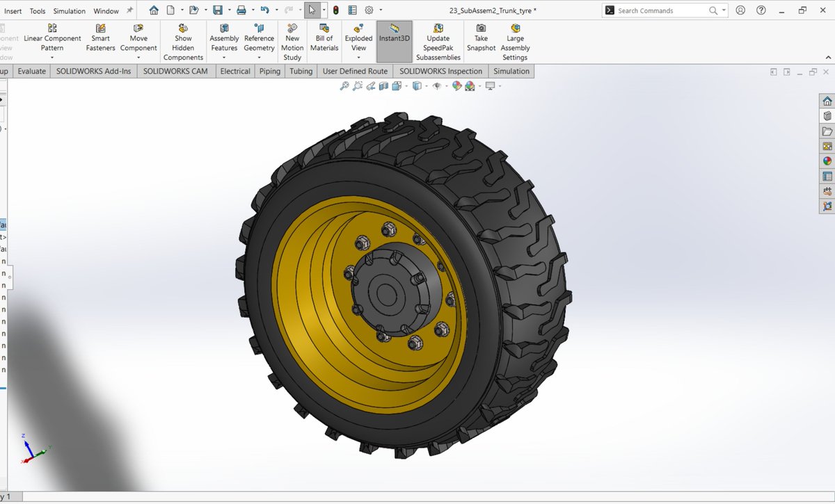Select Previous View icon

pyautogui.click(x=371, y=86)
